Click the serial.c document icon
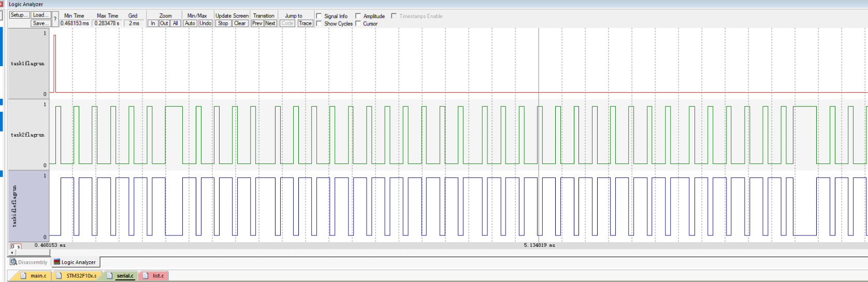 pos(109,276)
